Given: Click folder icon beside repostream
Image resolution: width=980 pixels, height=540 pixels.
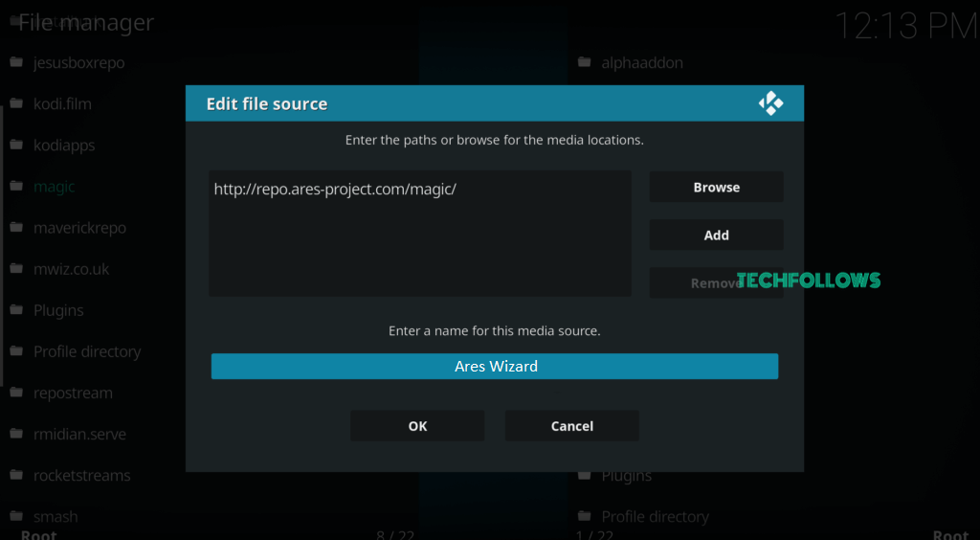Looking at the screenshot, I should [x=17, y=393].
